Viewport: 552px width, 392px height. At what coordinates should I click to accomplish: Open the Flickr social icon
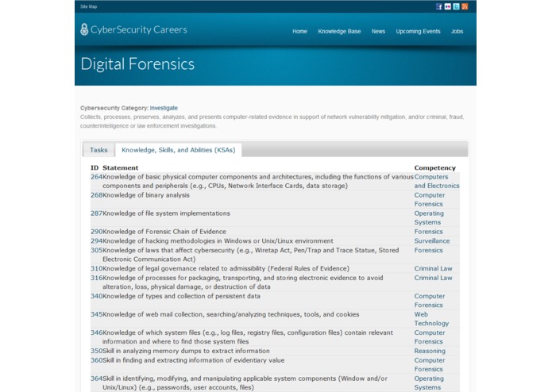pos(447,6)
